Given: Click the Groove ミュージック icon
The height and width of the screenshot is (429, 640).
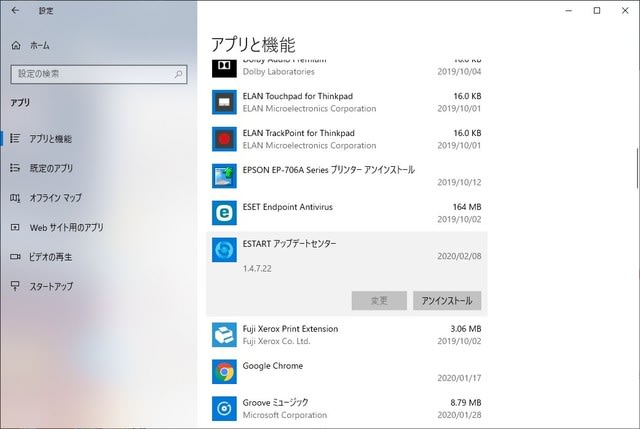Looking at the screenshot, I should point(224,409).
